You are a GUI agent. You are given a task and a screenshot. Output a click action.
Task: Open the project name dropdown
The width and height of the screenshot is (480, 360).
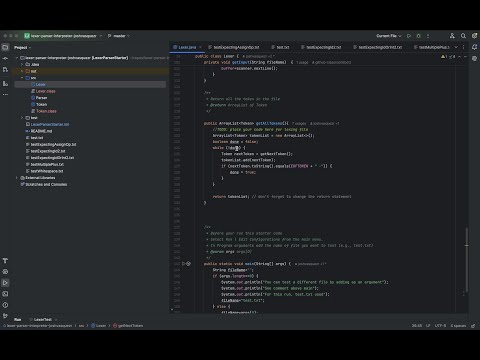tap(63, 36)
